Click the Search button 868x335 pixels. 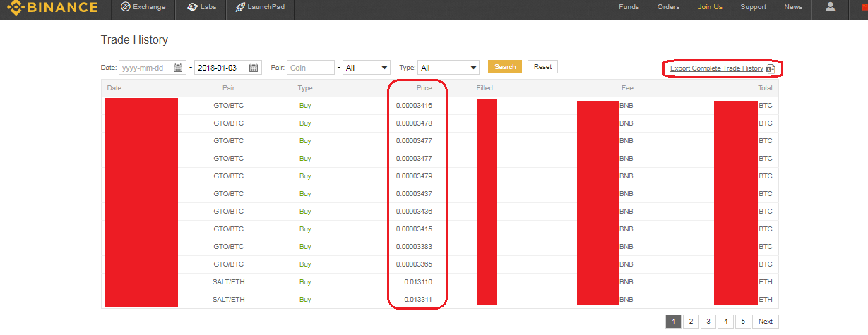click(x=505, y=67)
